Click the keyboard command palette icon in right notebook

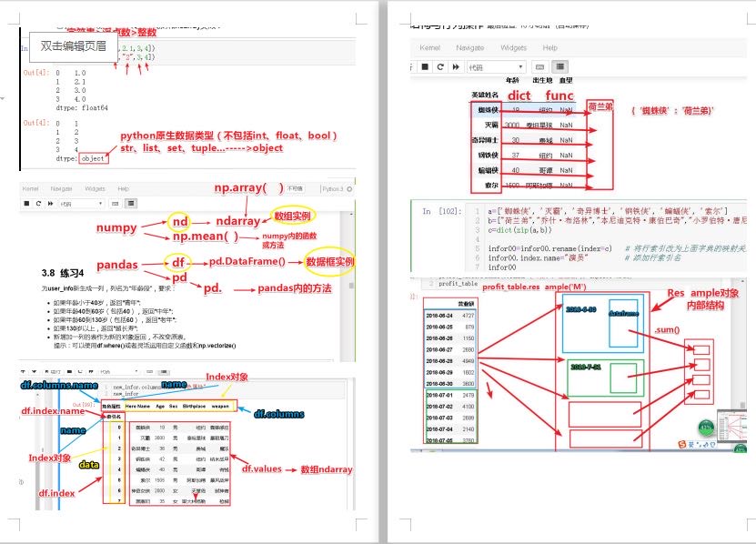(x=539, y=66)
